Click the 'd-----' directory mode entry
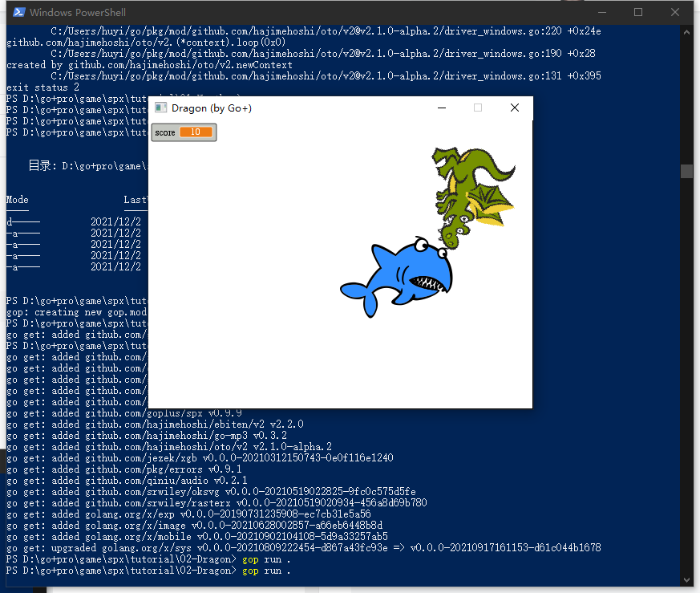The width and height of the screenshot is (700, 593). tap(23, 221)
